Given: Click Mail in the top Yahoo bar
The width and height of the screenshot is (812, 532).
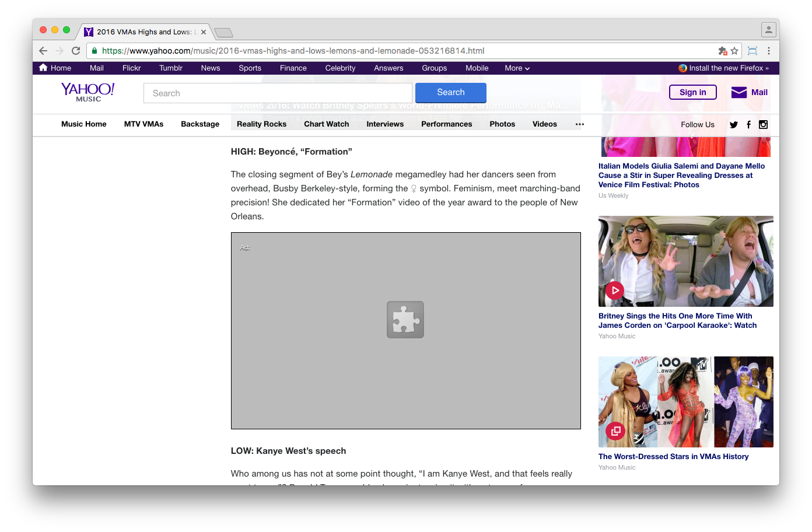Looking at the screenshot, I should pos(97,68).
